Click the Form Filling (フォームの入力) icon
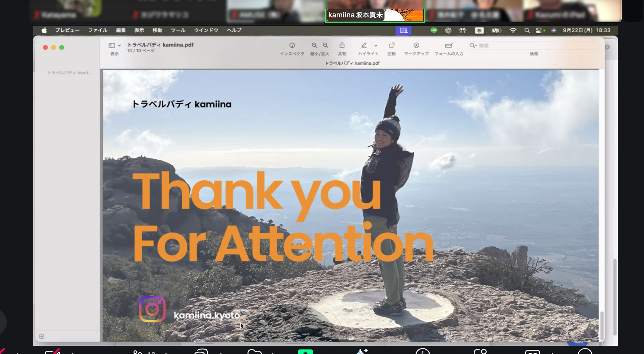This screenshot has width=644, height=354. [x=449, y=45]
